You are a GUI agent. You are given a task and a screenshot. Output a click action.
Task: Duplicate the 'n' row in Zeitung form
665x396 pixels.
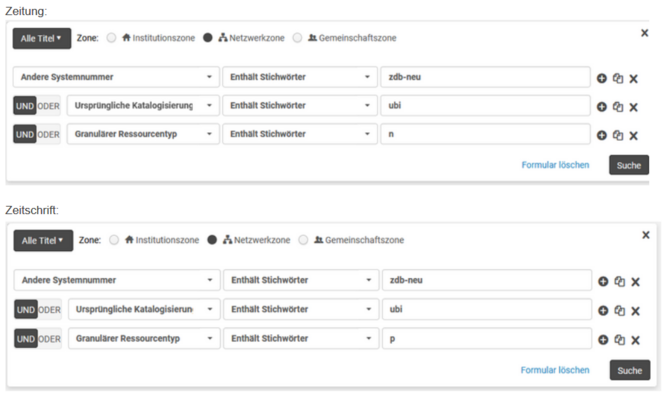[x=618, y=135]
